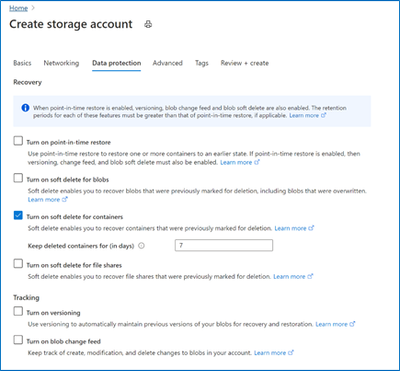Viewport: 400px width, 371px height.
Task: Open the Networking tab
Action: (x=61, y=63)
